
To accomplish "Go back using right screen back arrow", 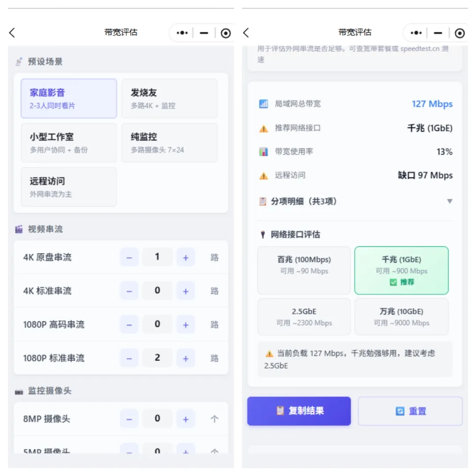I will [x=246, y=33].
